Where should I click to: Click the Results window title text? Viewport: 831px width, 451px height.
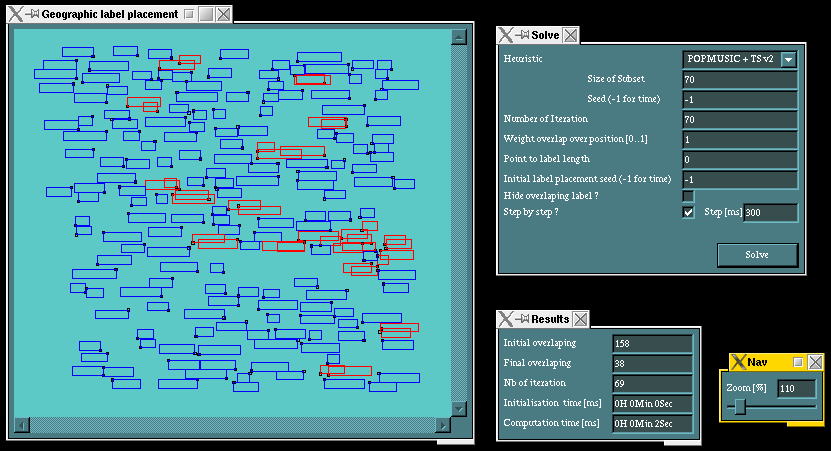(x=550, y=319)
